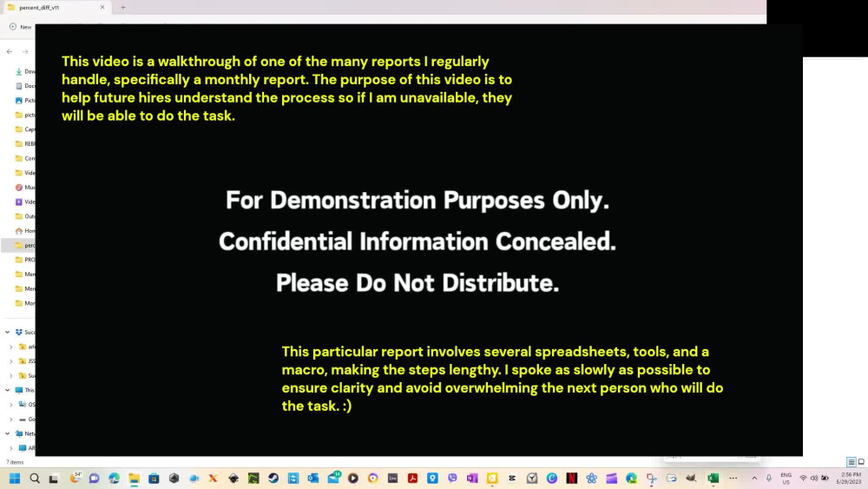Open OneNote from the taskbar

pyautogui.click(x=472, y=479)
